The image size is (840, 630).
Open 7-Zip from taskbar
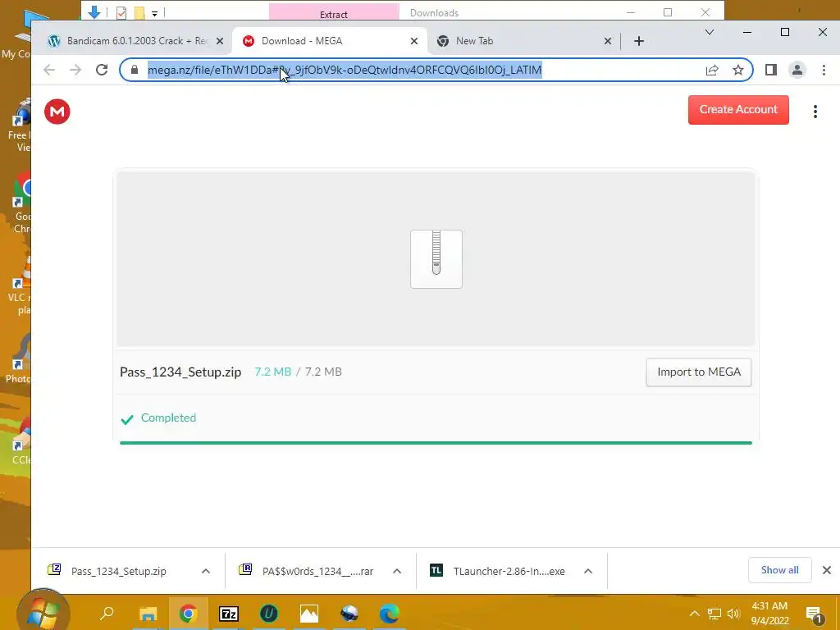[x=229, y=614]
